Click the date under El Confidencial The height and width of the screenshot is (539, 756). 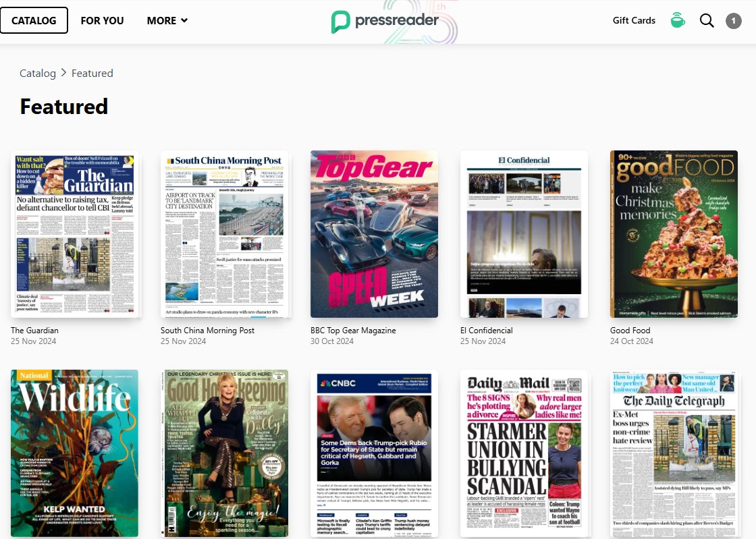[x=483, y=341]
